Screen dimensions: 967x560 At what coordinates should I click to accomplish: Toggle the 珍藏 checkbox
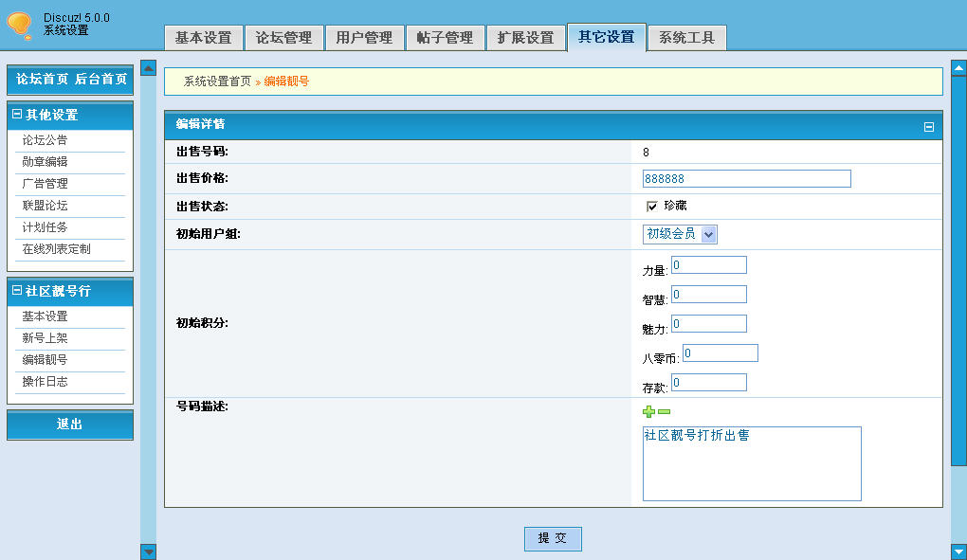[652, 206]
